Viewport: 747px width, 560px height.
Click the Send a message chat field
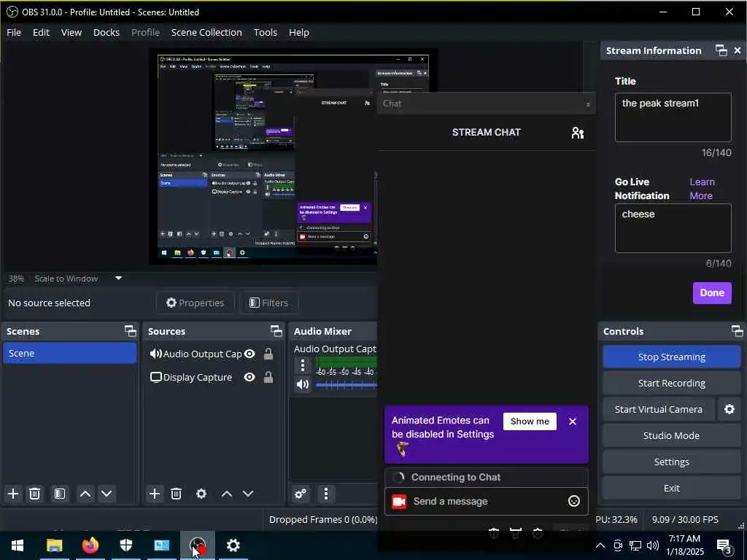coord(486,502)
